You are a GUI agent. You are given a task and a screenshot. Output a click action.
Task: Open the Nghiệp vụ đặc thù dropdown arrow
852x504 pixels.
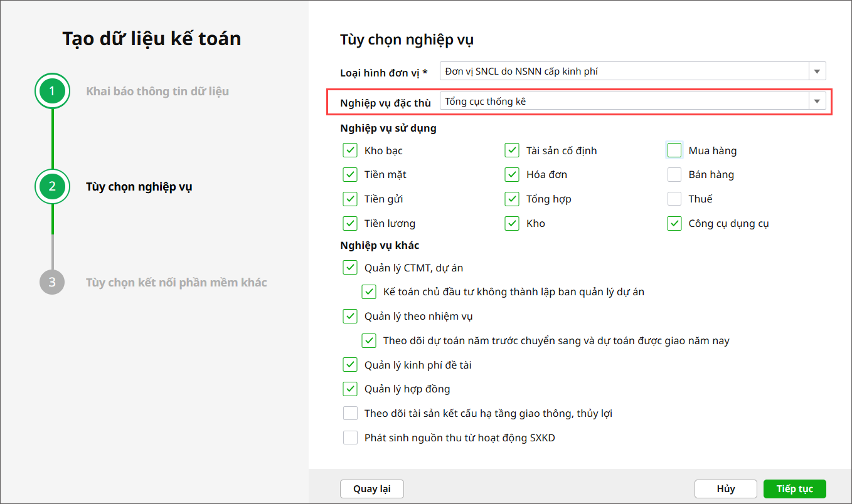(x=817, y=102)
